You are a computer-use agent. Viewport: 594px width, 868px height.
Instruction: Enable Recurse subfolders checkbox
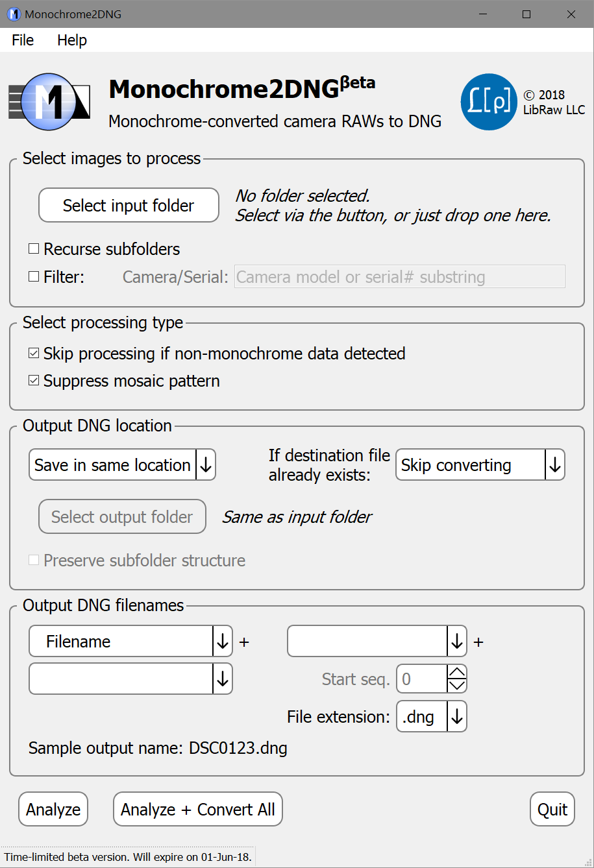[x=34, y=249]
